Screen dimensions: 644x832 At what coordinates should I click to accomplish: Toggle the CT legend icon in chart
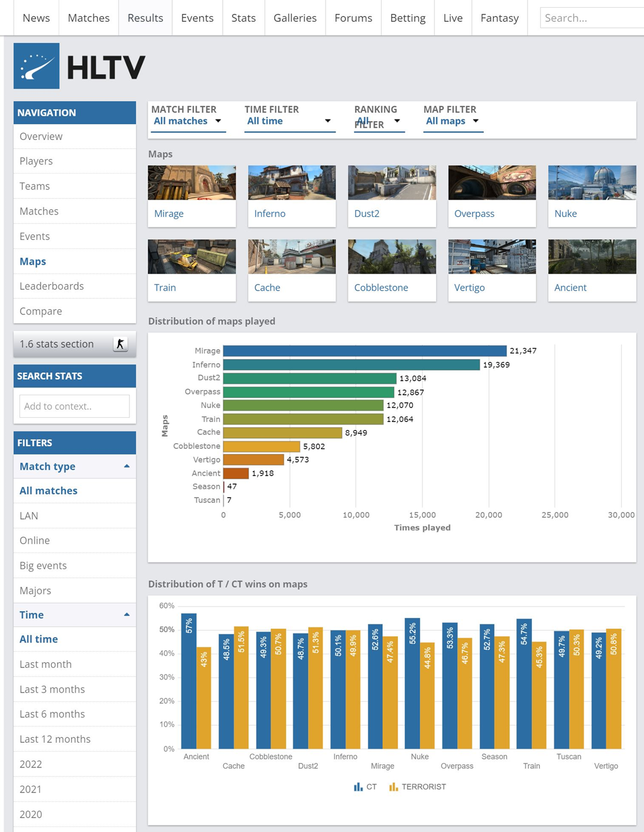358,786
